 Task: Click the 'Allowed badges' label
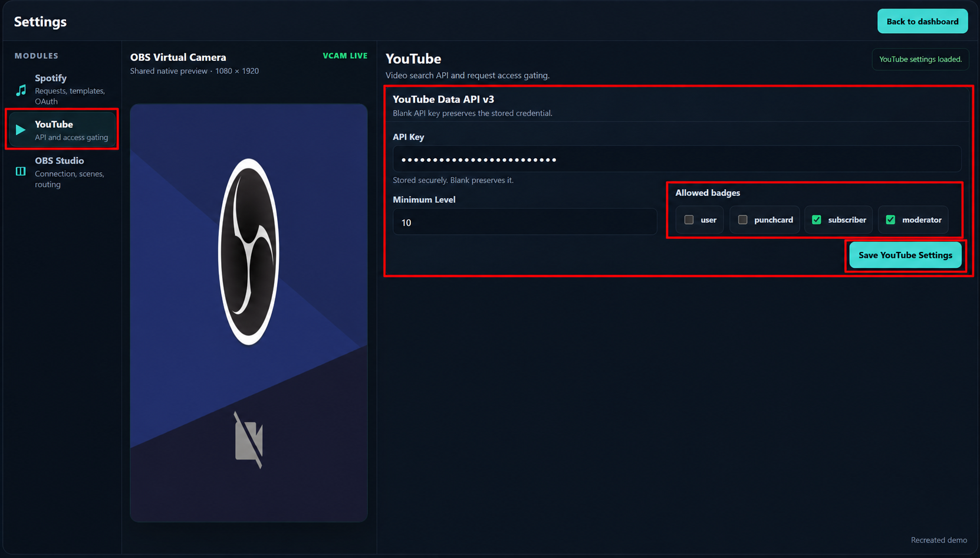coord(708,193)
